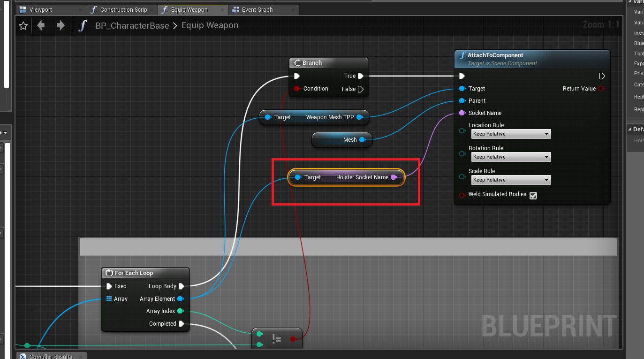Click the Branch node True exec pin

(361, 76)
